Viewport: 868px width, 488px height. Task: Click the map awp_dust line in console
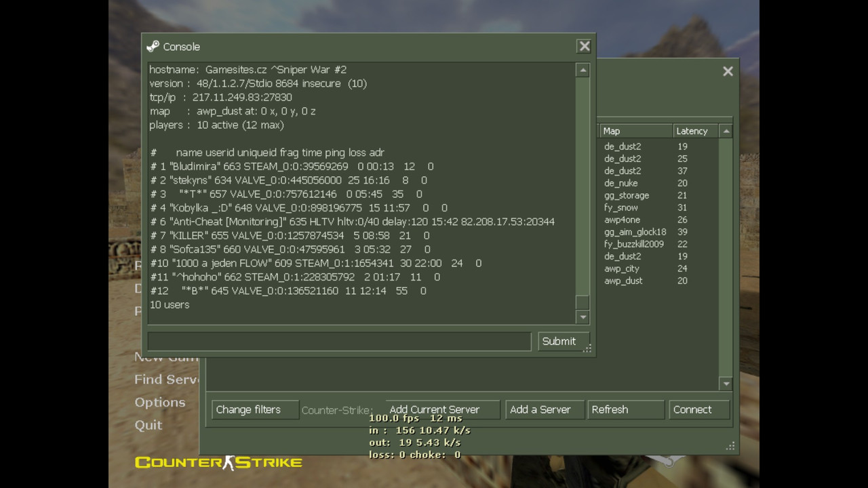(233, 111)
